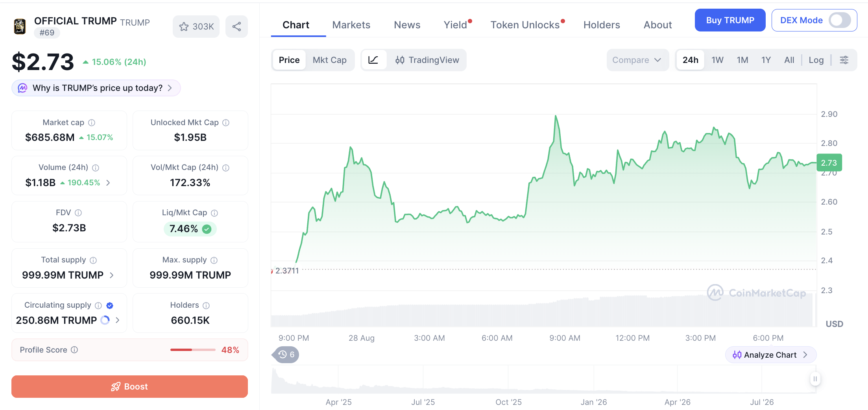868x410 pixels.
Task: Show Vol/Mkt Cap (24h) info icon
Action: pyautogui.click(x=226, y=168)
